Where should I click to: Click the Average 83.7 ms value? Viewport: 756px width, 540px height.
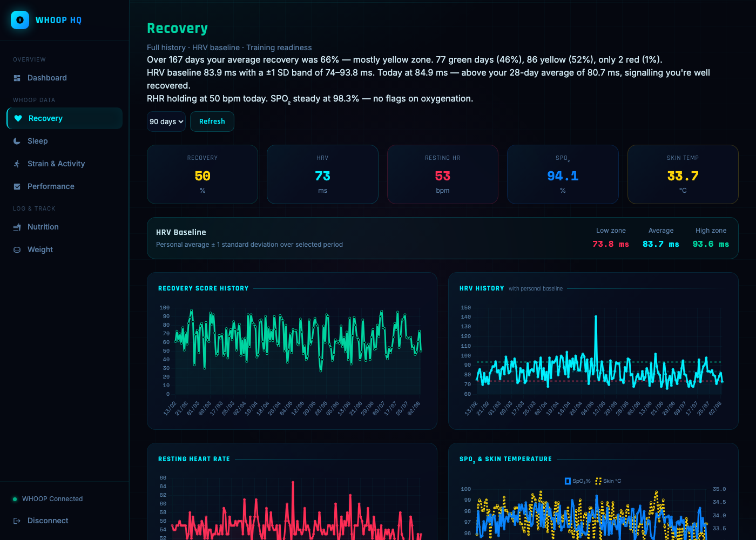pos(661,244)
